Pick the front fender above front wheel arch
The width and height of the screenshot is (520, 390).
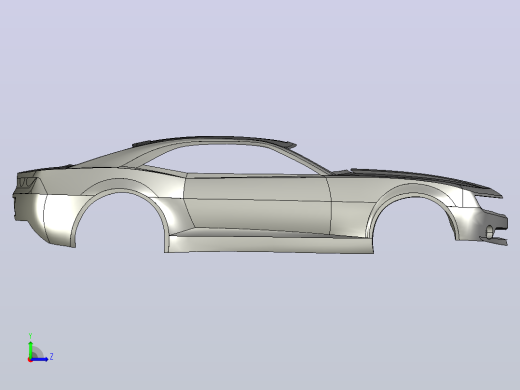[413, 188]
